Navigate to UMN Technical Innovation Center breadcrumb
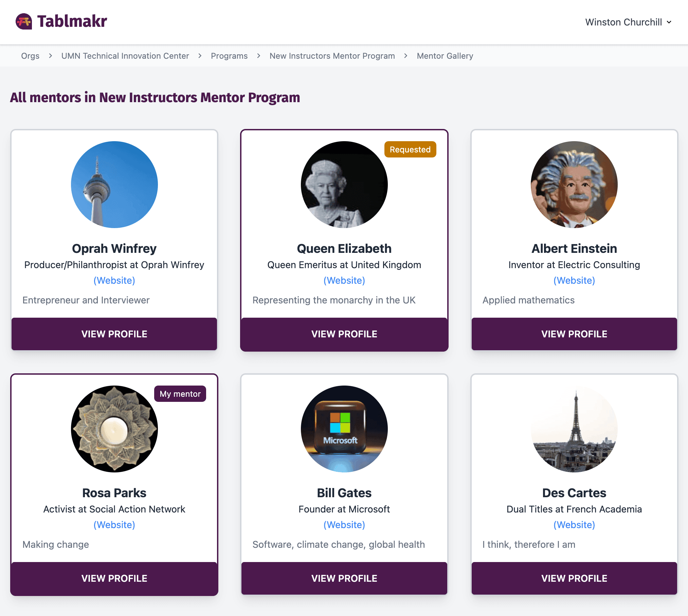Screen dimensions: 688x616 pos(125,56)
